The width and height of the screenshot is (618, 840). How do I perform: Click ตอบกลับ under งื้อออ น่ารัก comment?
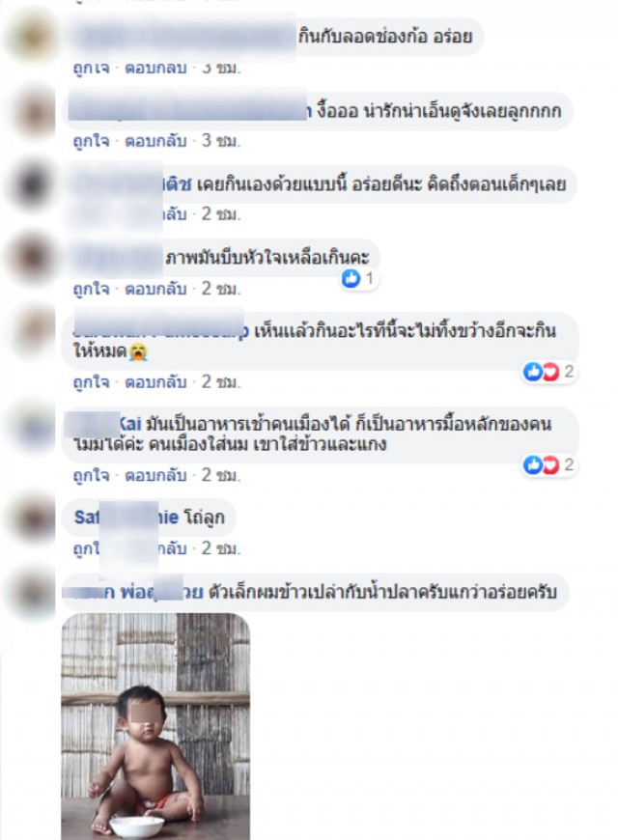(155, 141)
